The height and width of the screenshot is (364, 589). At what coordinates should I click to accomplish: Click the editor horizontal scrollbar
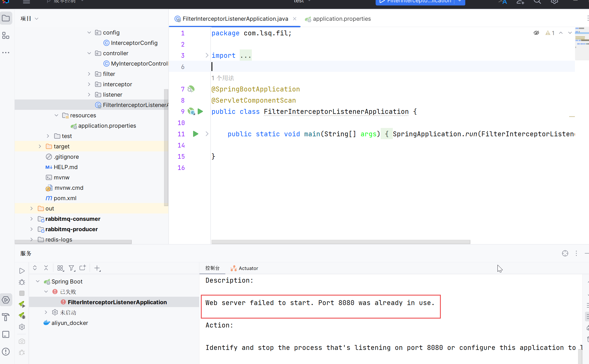point(341,242)
